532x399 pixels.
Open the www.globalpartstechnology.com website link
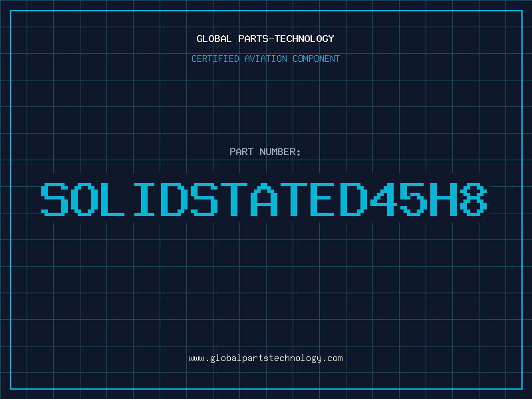(265, 358)
